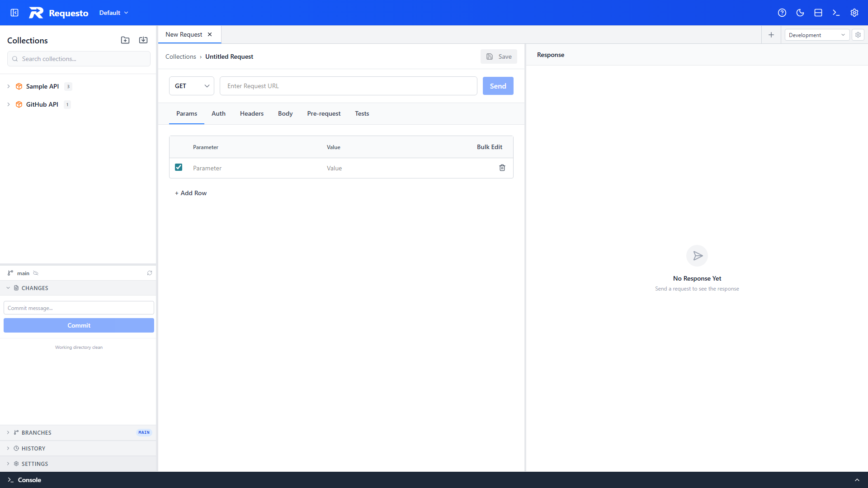The height and width of the screenshot is (488, 868).
Task: Switch to the Pre-request tab
Action: [x=324, y=113]
